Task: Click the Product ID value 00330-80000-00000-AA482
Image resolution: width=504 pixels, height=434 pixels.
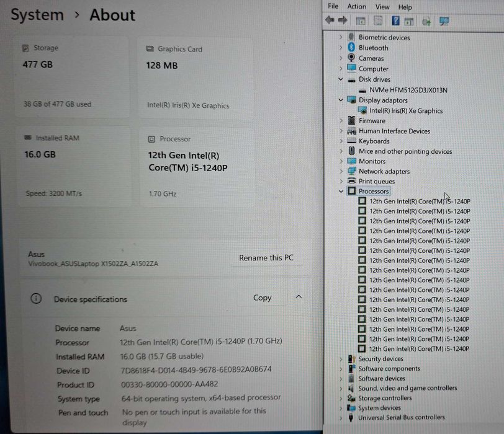Action: [169, 384]
